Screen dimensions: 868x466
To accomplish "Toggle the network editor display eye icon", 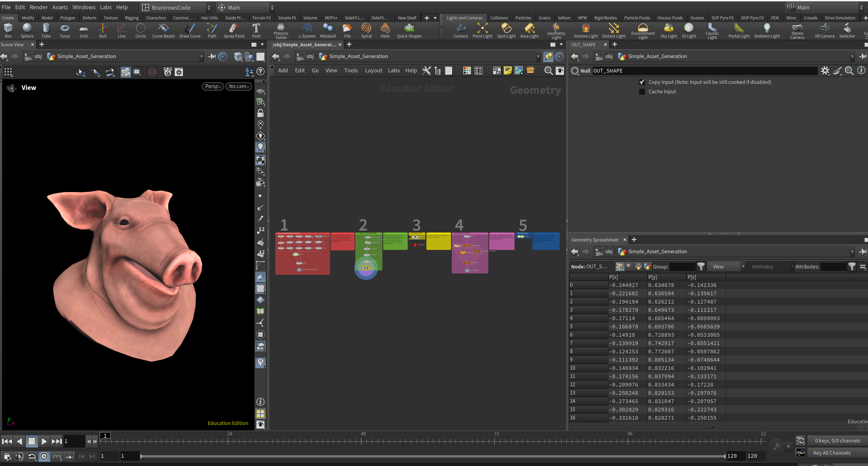I will tap(560, 71).
